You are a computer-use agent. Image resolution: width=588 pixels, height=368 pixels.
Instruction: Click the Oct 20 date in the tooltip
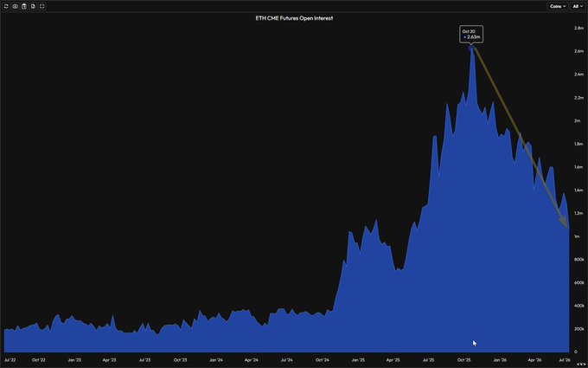click(x=469, y=31)
